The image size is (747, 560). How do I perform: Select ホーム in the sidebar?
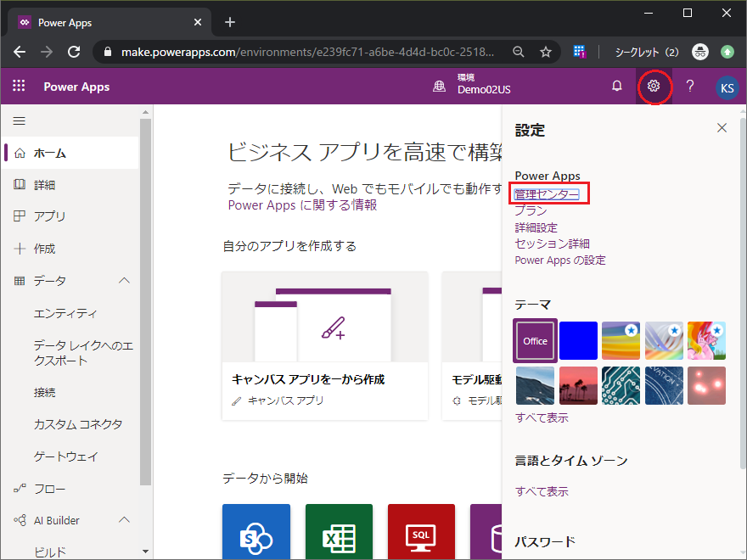point(71,153)
